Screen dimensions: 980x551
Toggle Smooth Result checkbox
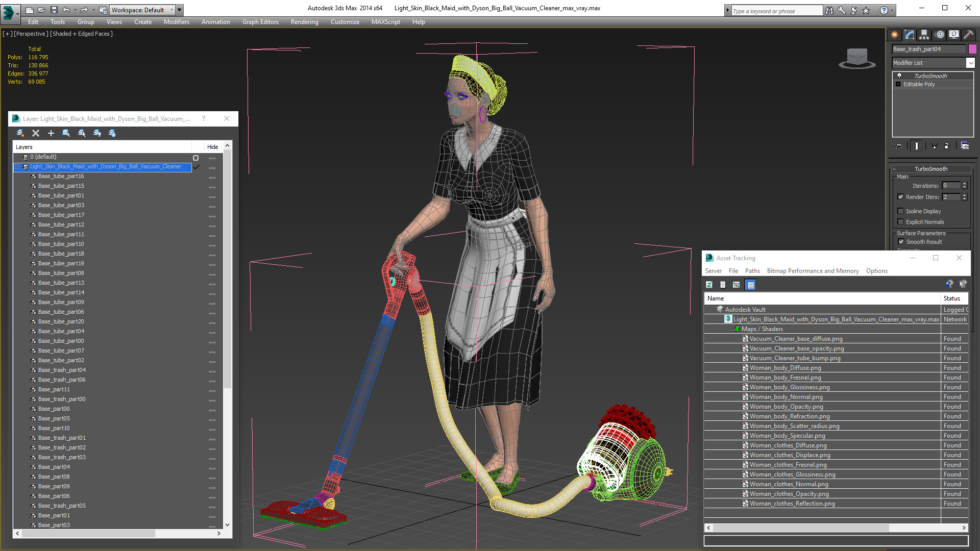[901, 242]
